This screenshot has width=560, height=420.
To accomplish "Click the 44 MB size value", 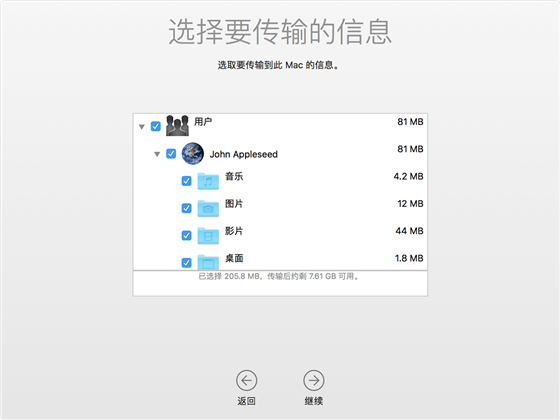I will 409,231.
